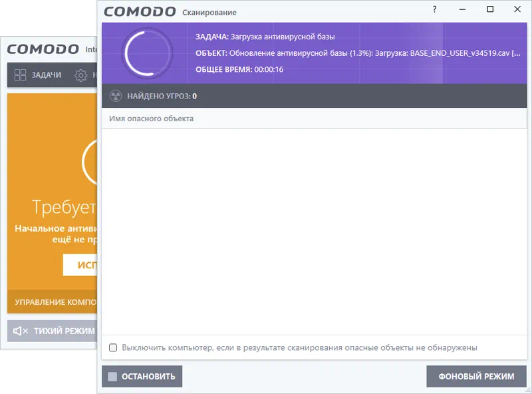This screenshot has width=532, height=394.
Task: Minimize the scanning window
Action: click(x=462, y=9)
